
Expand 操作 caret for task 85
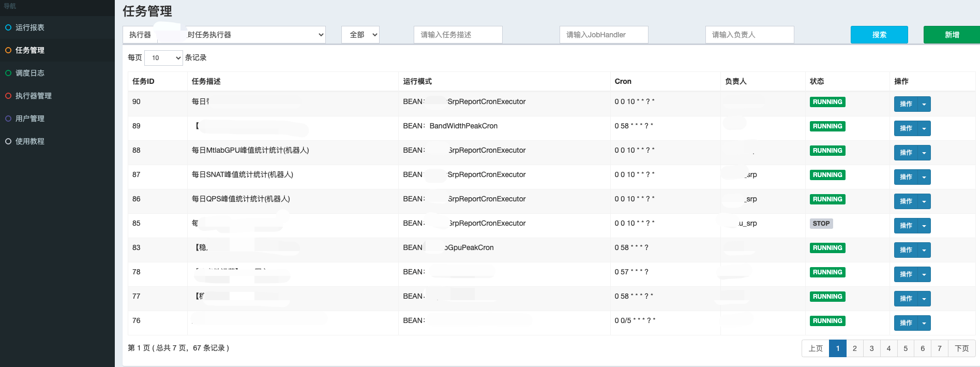(924, 226)
